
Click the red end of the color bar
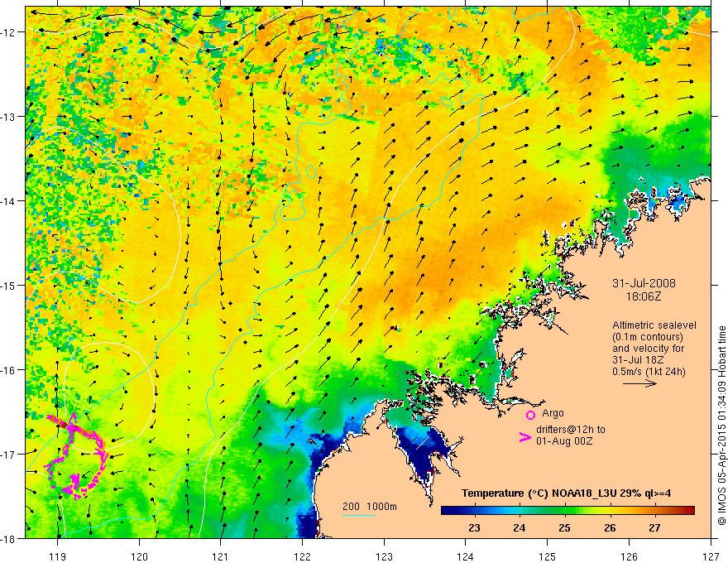click(x=689, y=511)
